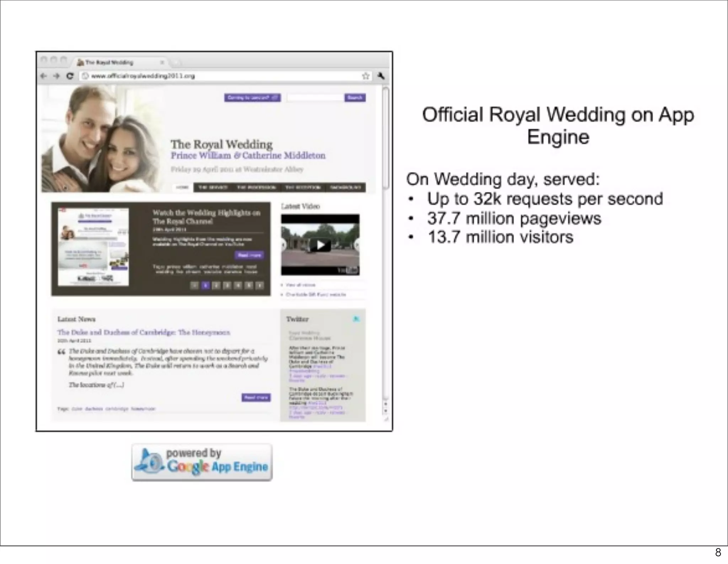Click Read more in Wedding Highlights banner
The width and height of the screenshot is (728, 564).
(x=249, y=255)
